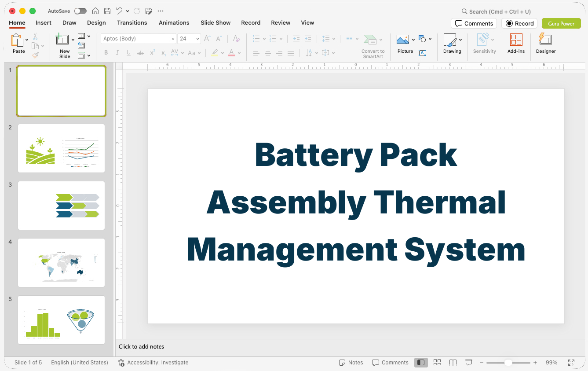Toggle Italic formatting
Image resolution: width=588 pixels, height=371 pixels.
[117, 53]
